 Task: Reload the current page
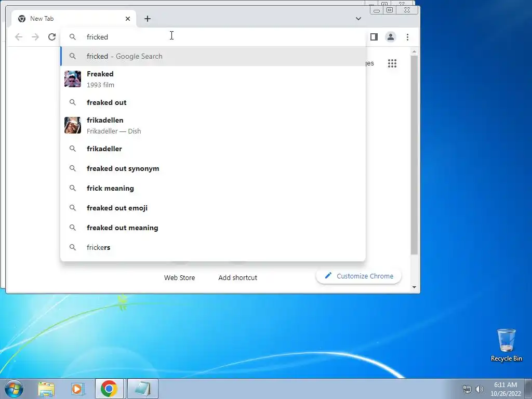[x=52, y=37]
